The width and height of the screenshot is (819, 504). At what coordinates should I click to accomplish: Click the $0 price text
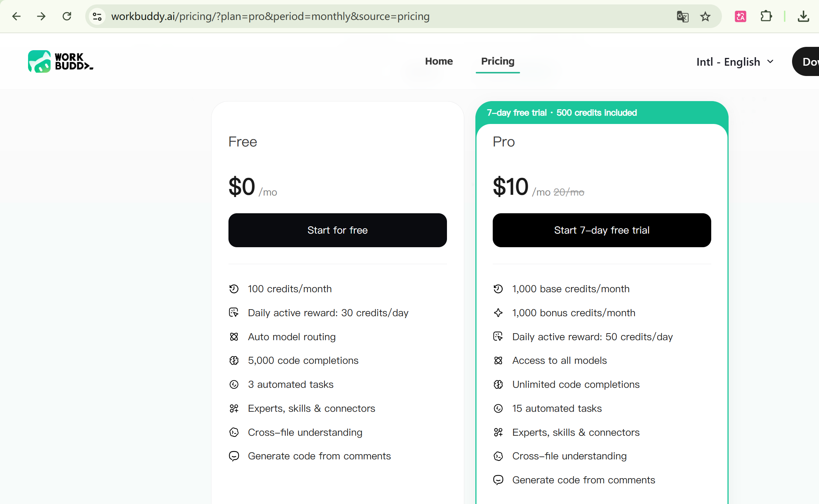pyautogui.click(x=242, y=186)
